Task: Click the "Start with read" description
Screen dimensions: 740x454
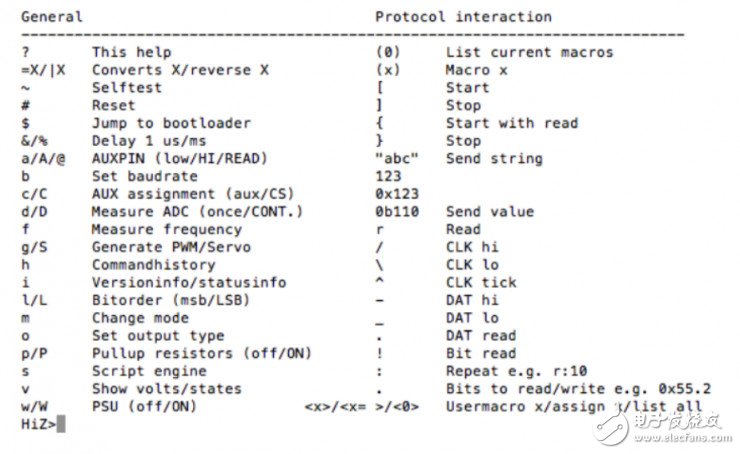Action: tap(511, 123)
